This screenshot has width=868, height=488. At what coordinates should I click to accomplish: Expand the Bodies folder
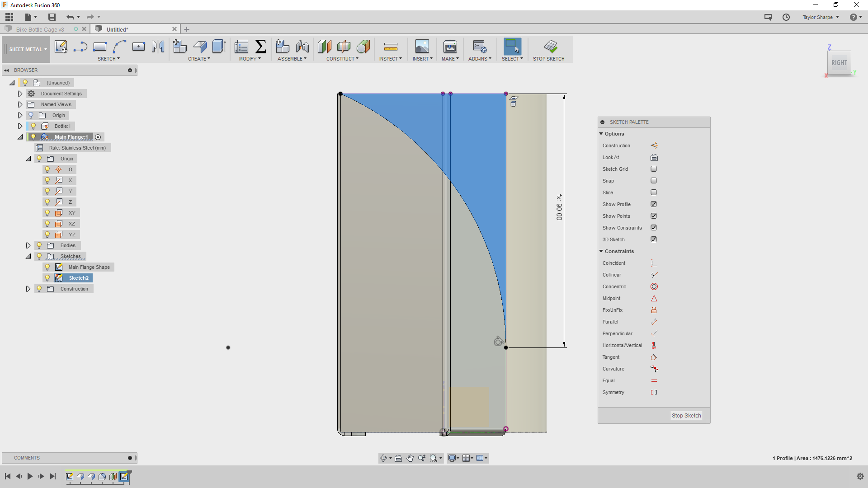28,245
